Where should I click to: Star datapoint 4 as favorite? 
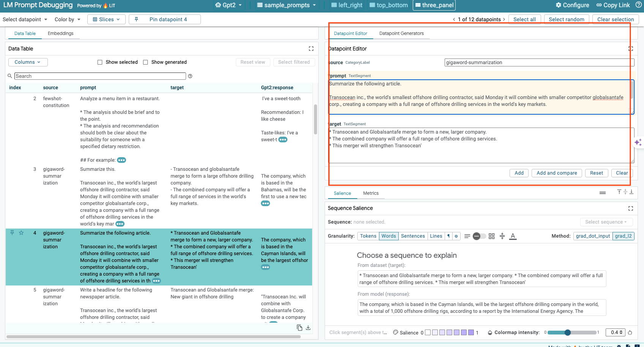point(21,233)
